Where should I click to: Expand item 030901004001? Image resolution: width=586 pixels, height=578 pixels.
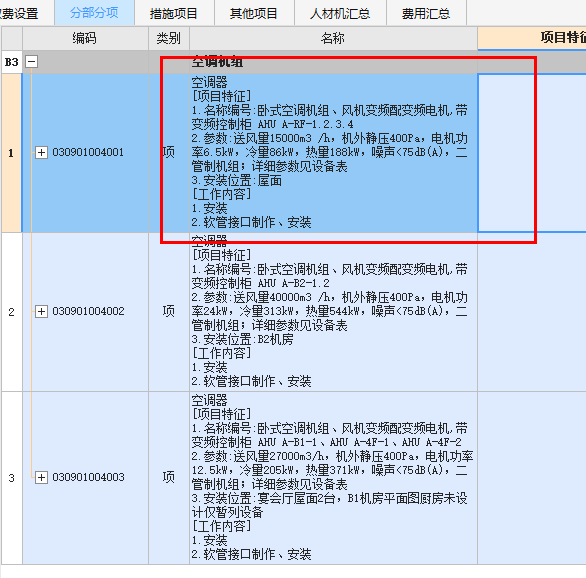[x=41, y=152]
